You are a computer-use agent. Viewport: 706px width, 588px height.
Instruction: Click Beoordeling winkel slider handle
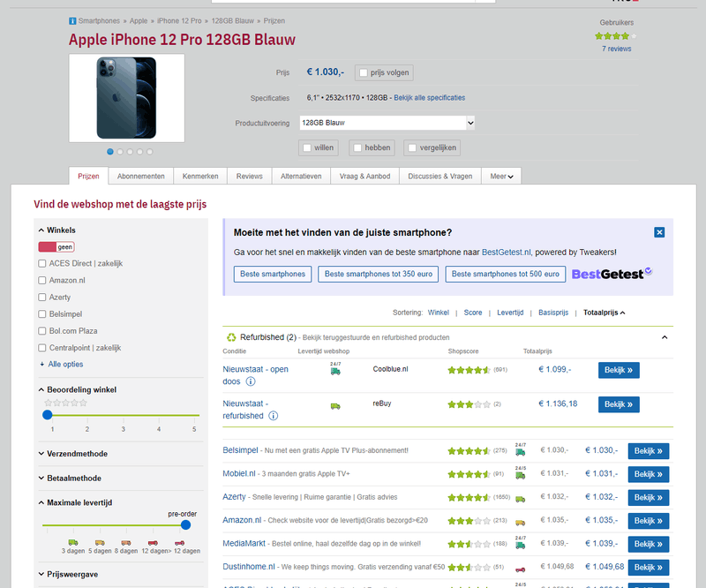pos(48,415)
